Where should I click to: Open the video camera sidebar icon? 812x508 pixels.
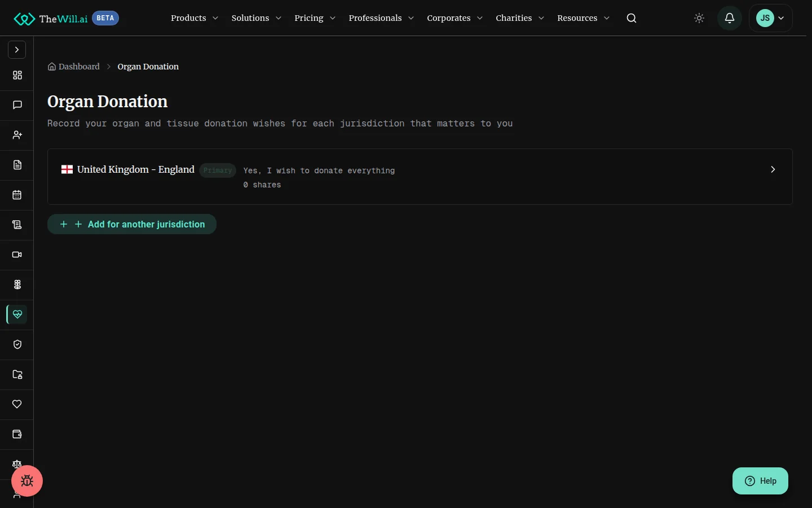[17, 255]
